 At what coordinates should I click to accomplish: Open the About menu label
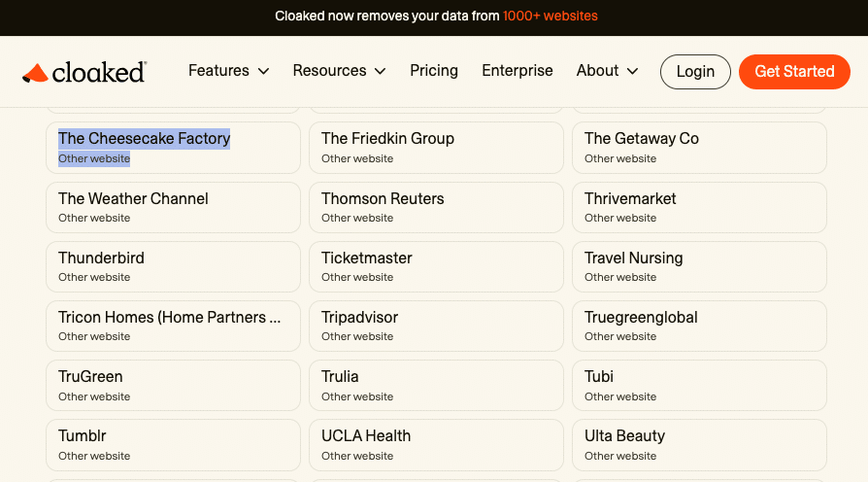pos(597,71)
